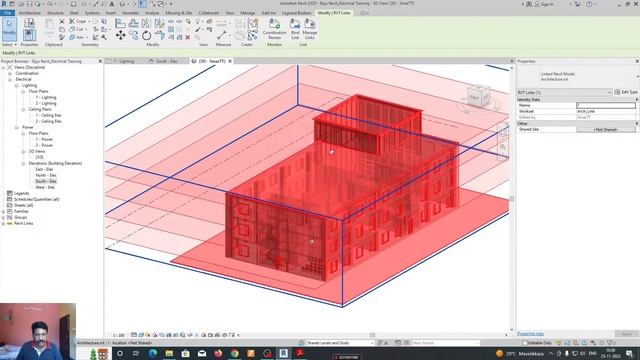Click the Align tool icon

(120, 23)
